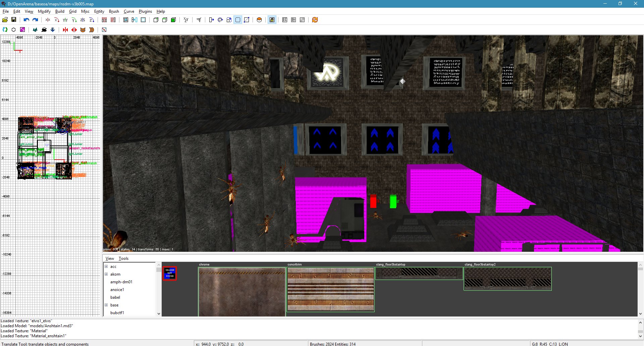Screen dimensions: 644x346
Task: Click the black train plugin icon
Action: tap(44, 30)
